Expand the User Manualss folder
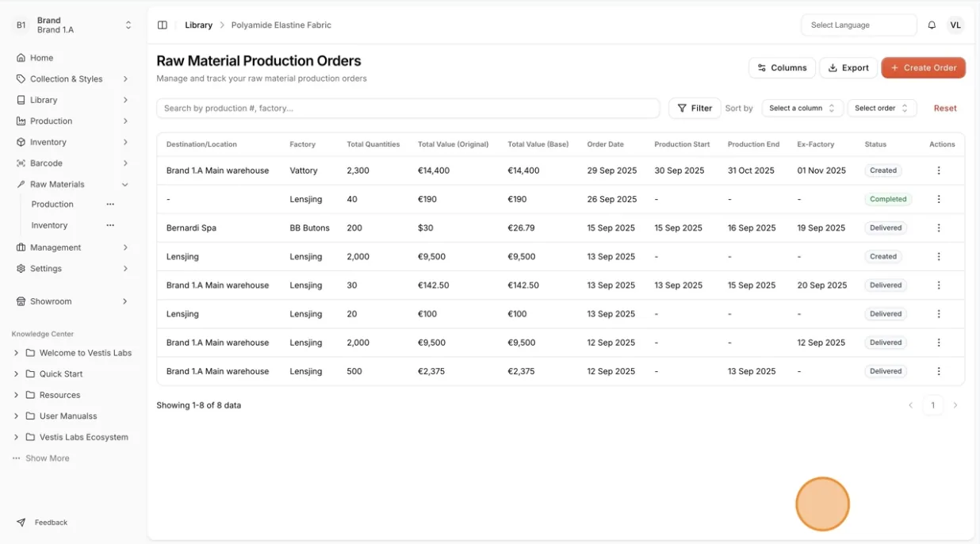 coord(16,416)
